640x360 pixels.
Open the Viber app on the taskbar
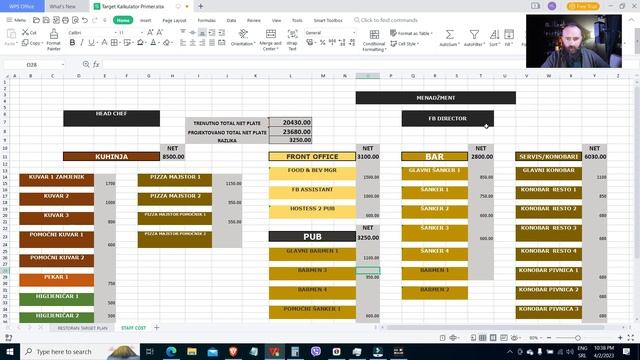tap(316, 351)
